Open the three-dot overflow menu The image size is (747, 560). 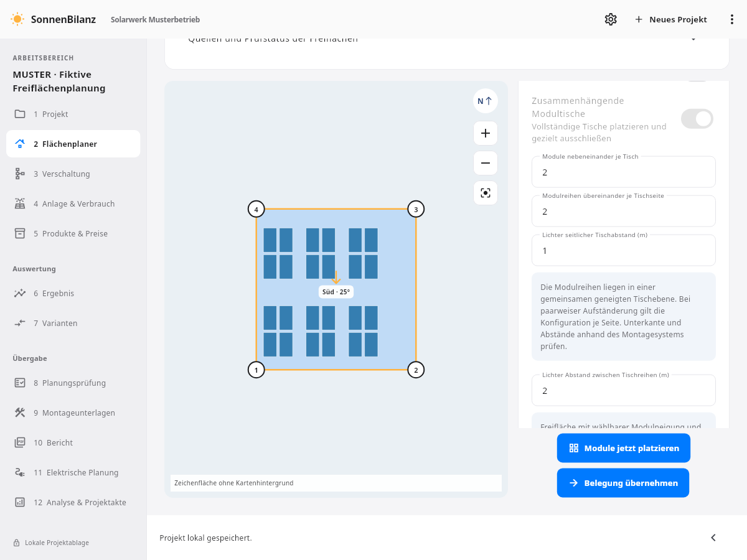pyautogui.click(x=732, y=19)
